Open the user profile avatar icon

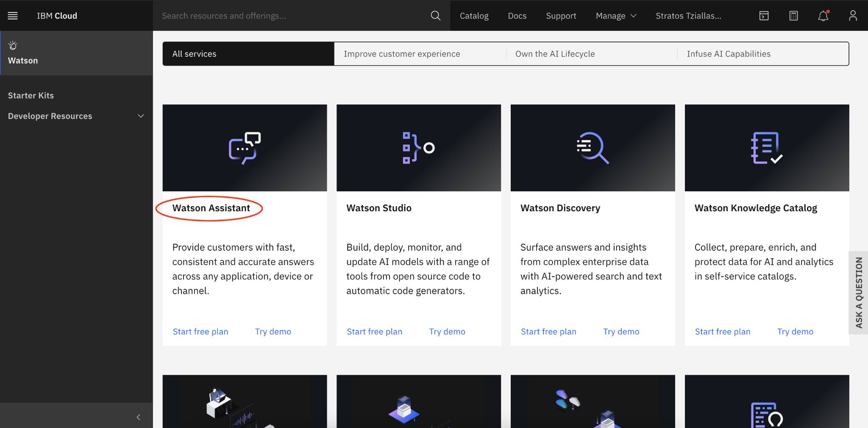point(853,16)
